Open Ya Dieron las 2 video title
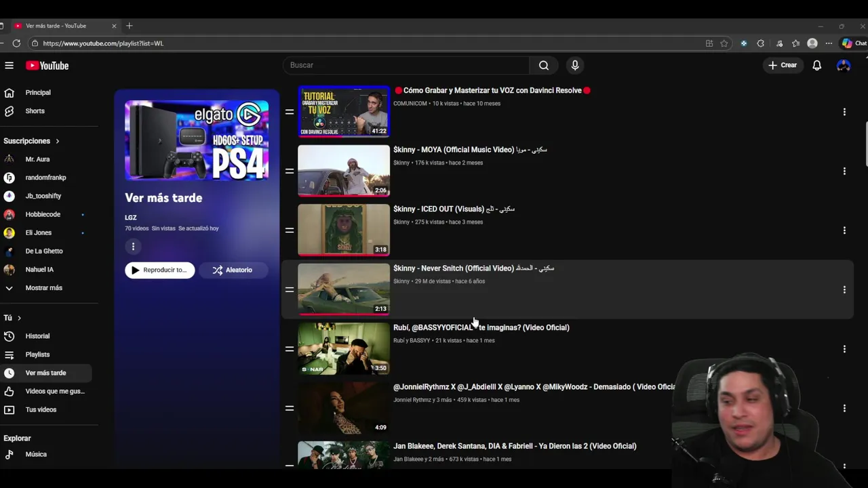This screenshot has height=488, width=868. pyautogui.click(x=515, y=446)
